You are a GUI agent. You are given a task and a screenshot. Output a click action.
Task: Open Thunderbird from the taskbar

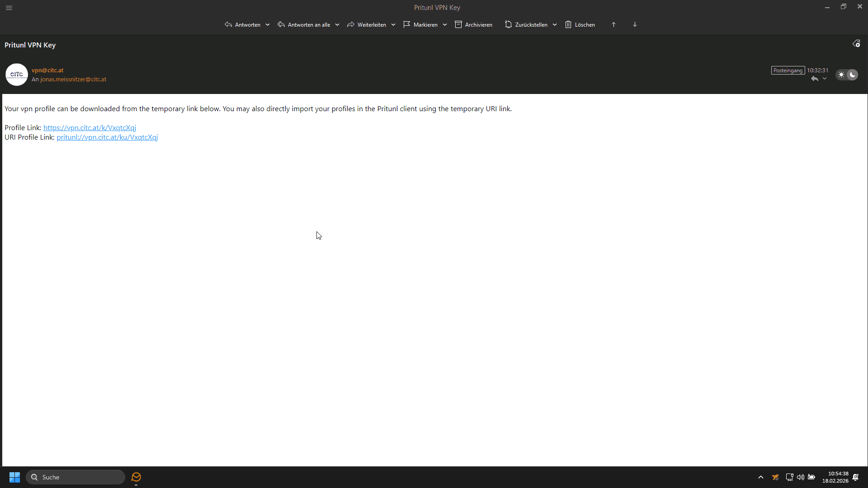(136, 477)
